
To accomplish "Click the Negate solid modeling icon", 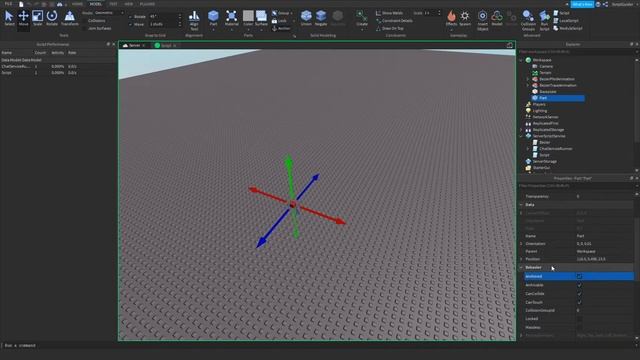I will tap(321, 18).
